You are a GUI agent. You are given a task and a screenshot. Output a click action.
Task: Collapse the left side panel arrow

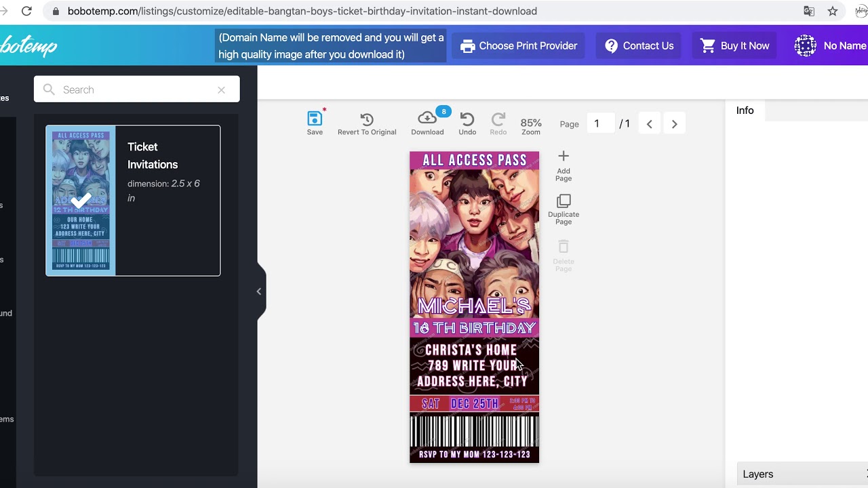(258, 291)
